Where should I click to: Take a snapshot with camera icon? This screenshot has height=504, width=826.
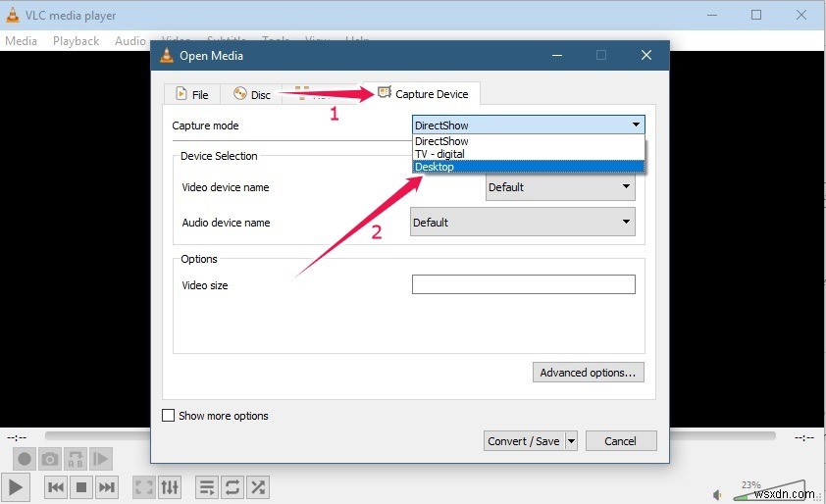pos(49,459)
